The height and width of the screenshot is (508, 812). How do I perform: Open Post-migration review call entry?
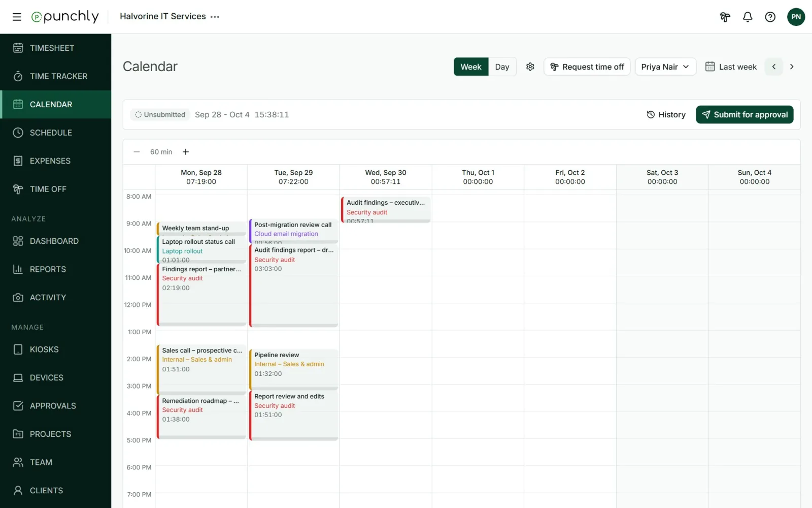pos(294,231)
